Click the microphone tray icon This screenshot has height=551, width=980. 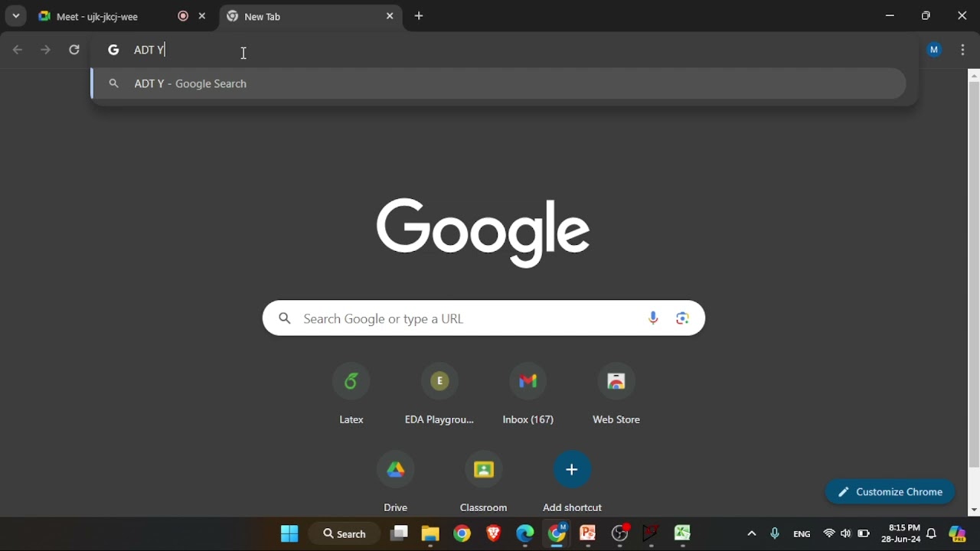click(x=776, y=534)
